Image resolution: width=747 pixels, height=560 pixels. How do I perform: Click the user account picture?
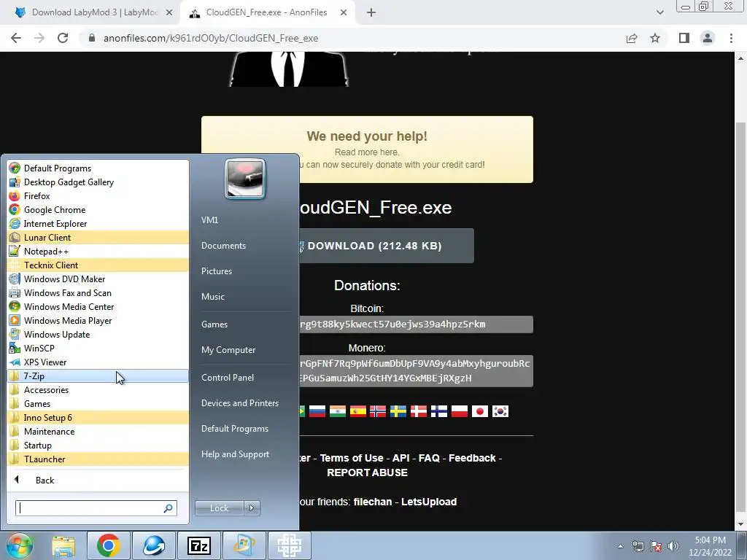(245, 179)
